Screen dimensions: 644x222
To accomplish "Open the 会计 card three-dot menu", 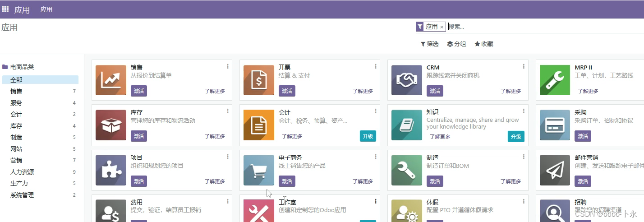I will point(376,111).
